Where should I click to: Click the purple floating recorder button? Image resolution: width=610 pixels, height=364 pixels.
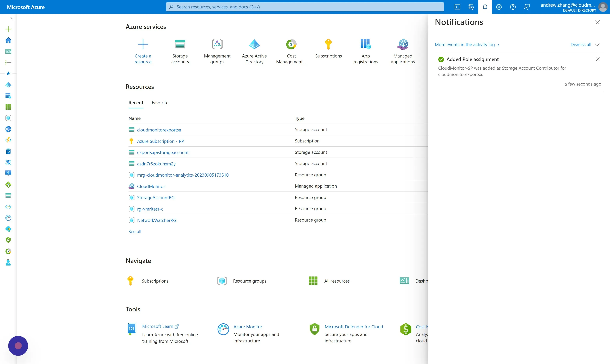tap(18, 346)
